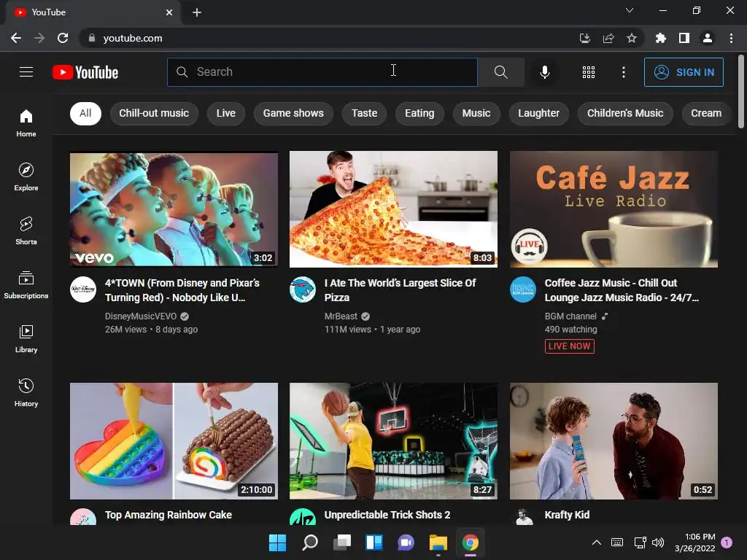The image size is (747, 560).
Task: Open Library in sidebar
Action: click(26, 338)
